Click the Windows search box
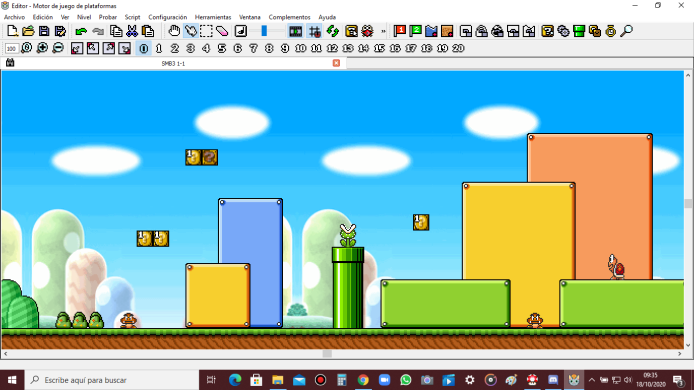 112,380
